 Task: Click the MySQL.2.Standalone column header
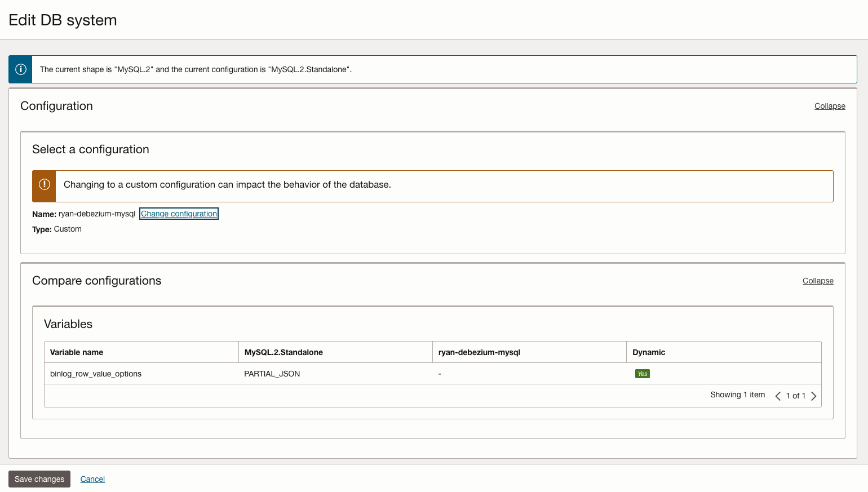tap(283, 352)
